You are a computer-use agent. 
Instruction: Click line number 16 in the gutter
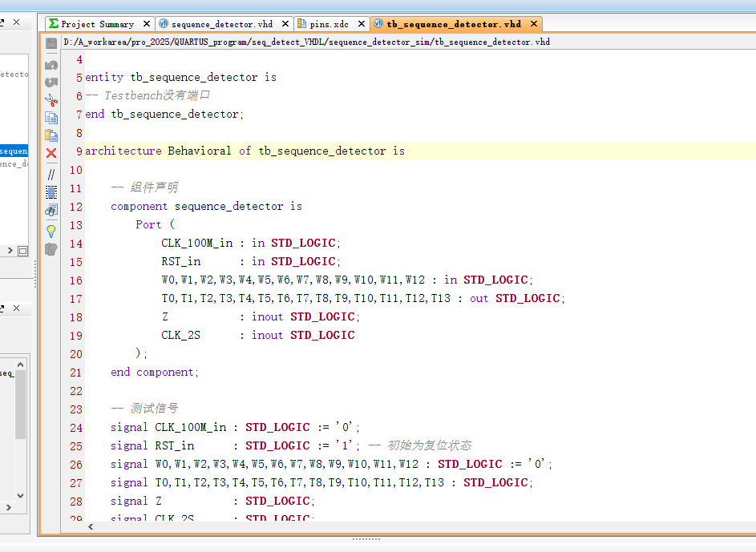(x=75, y=280)
